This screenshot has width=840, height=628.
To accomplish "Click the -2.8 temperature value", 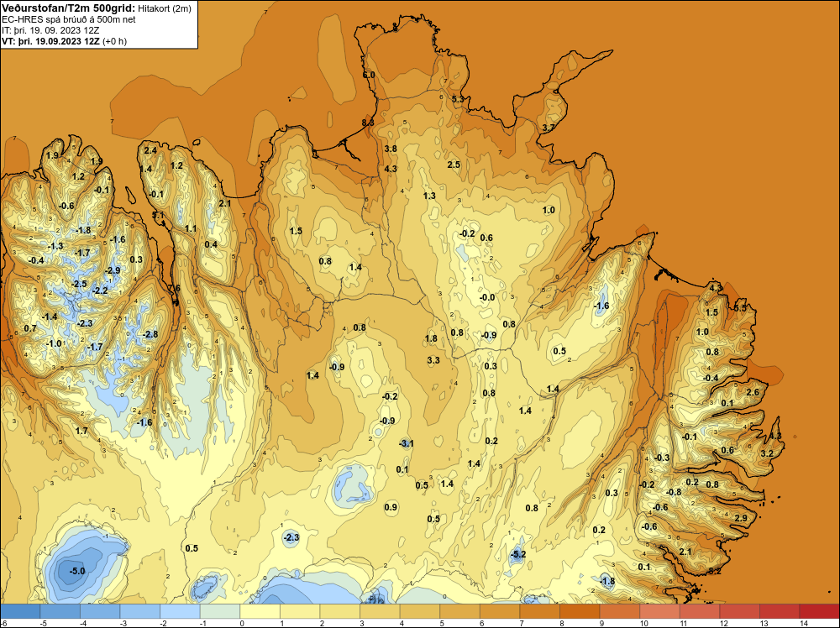I will (x=150, y=334).
